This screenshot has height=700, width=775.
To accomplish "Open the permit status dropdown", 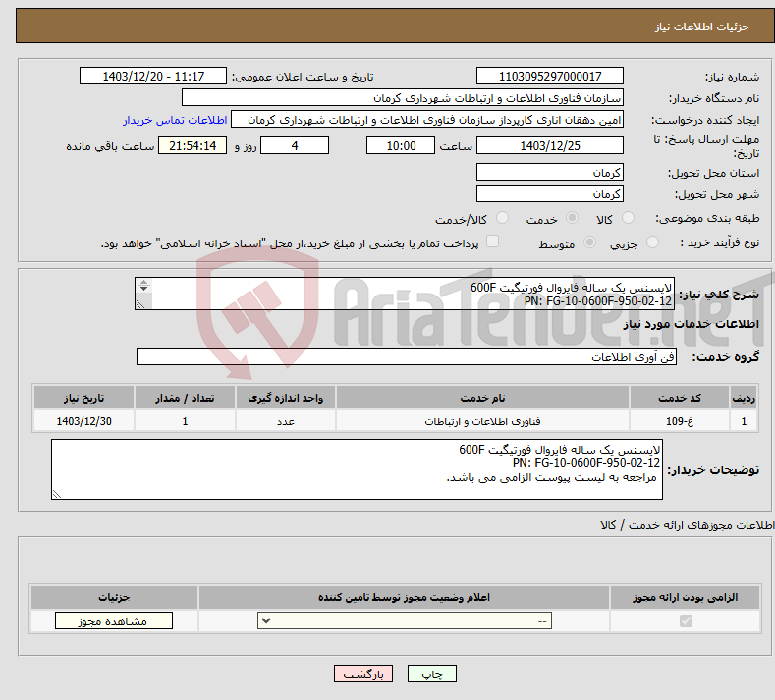I will coord(405,620).
